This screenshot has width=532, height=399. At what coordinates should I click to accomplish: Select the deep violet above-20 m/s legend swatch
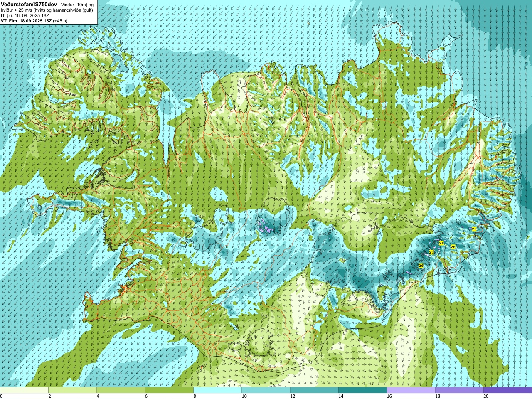point(507,390)
